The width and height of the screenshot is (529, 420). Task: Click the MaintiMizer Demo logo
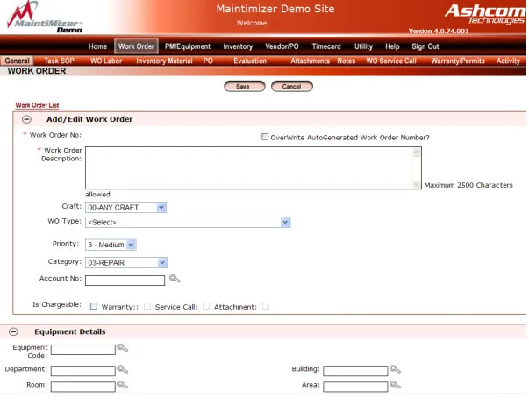[x=45, y=18]
